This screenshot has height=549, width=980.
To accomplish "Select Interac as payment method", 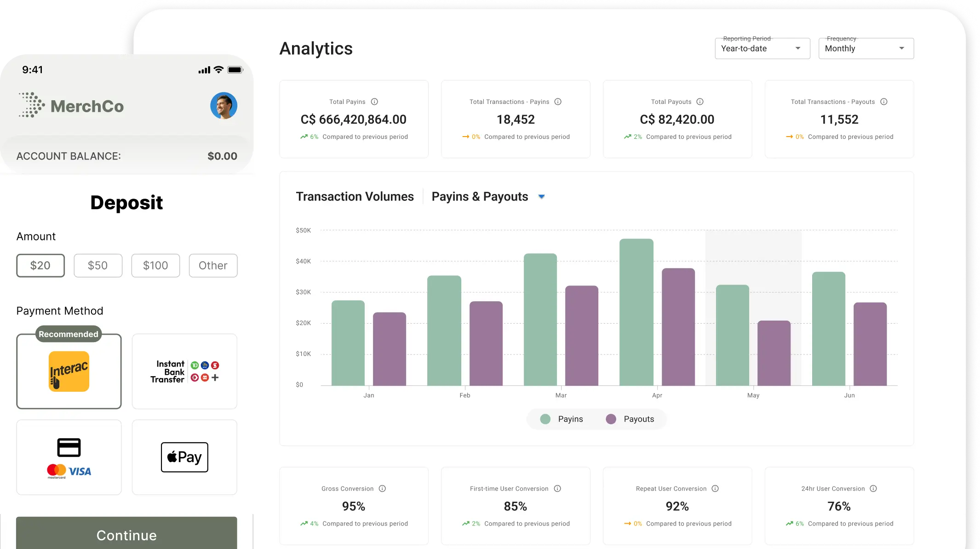I will pyautogui.click(x=69, y=372).
